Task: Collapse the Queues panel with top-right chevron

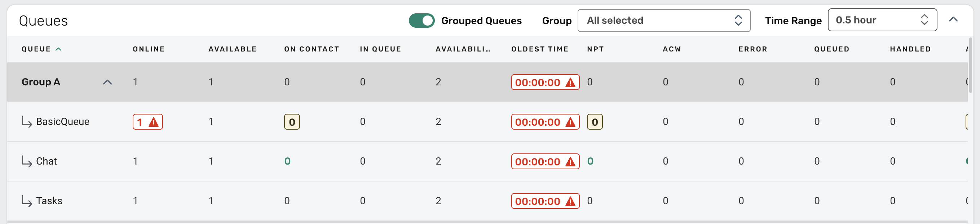Action: [953, 20]
